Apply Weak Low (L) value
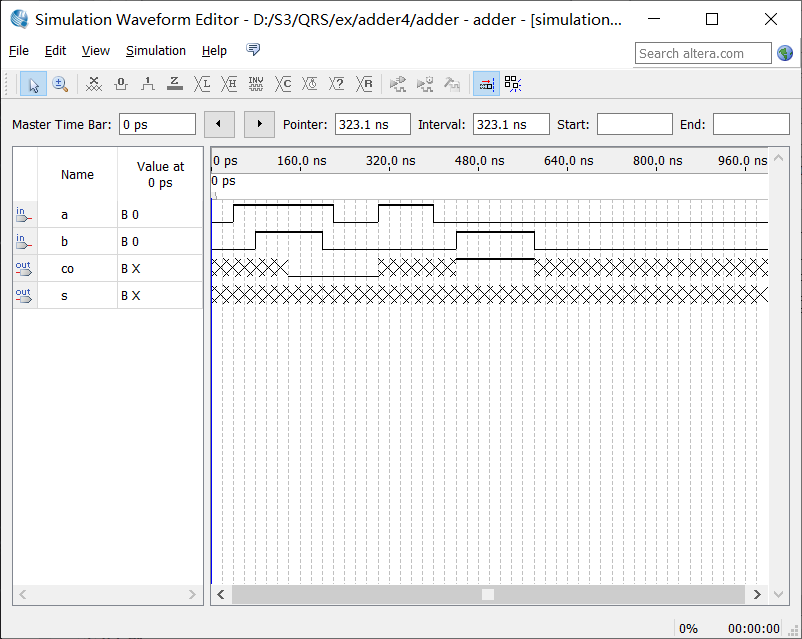Image resolution: width=802 pixels, height=639 pixels. tap(202, 84)
